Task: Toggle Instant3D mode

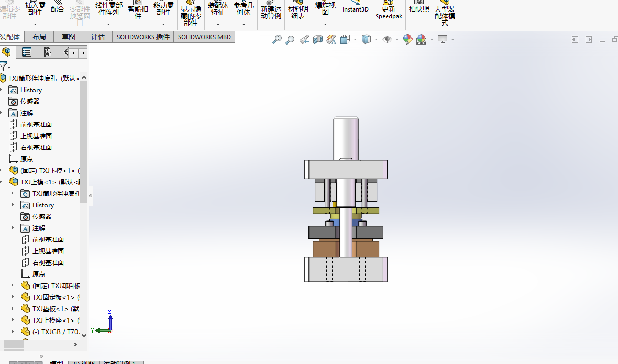Action: 355,7
